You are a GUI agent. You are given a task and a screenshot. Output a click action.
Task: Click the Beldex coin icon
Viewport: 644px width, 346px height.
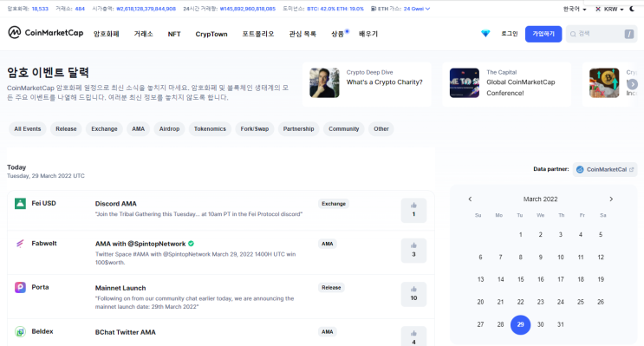tap(20, 331)
